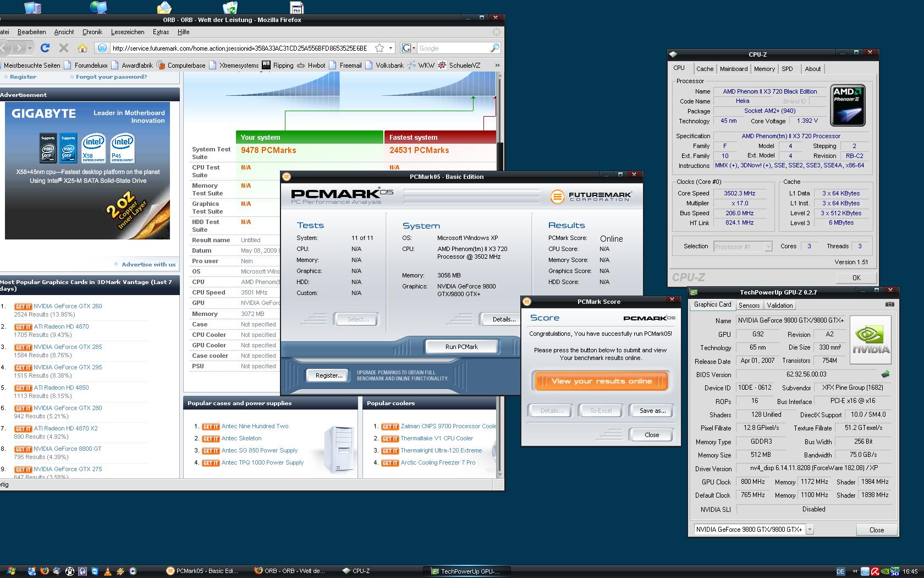Open the Sensors tab in GPU-Z
924x578 pixels.
pos(749,306)
